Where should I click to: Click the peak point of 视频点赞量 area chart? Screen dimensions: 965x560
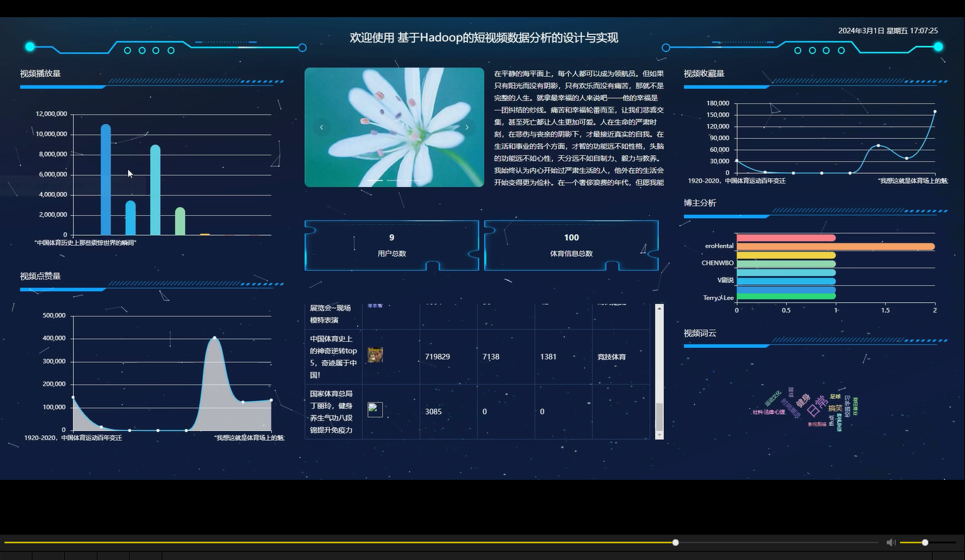(x=215, y=338)
